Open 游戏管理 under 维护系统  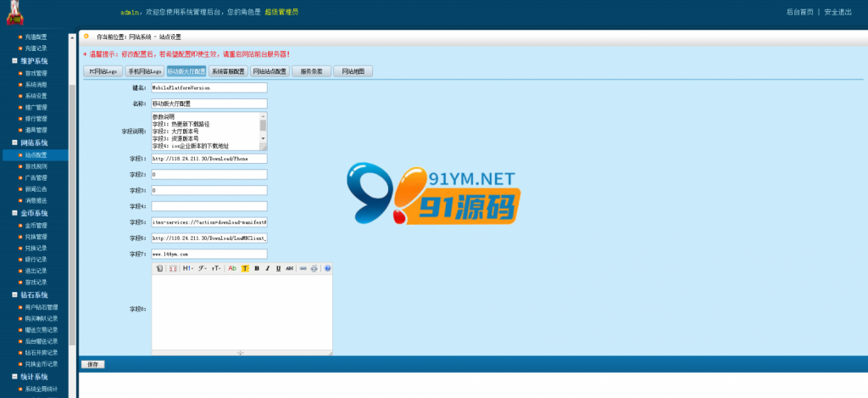36,73
